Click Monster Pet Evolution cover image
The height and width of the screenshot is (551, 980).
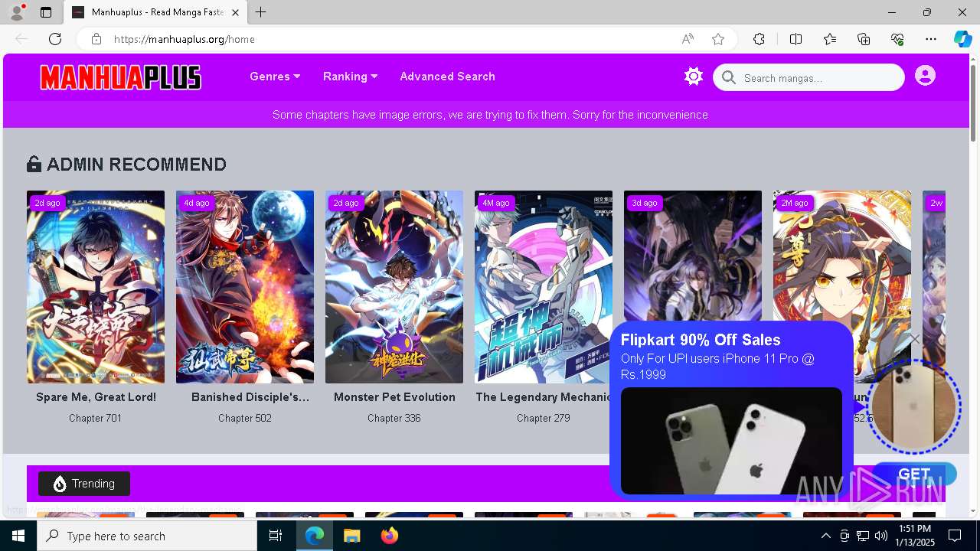[x=394, y=287]
